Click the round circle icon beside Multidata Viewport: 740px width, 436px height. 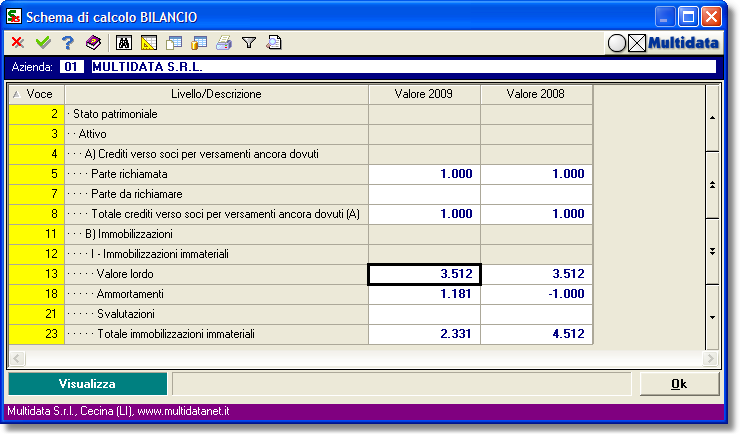point(616,43)
